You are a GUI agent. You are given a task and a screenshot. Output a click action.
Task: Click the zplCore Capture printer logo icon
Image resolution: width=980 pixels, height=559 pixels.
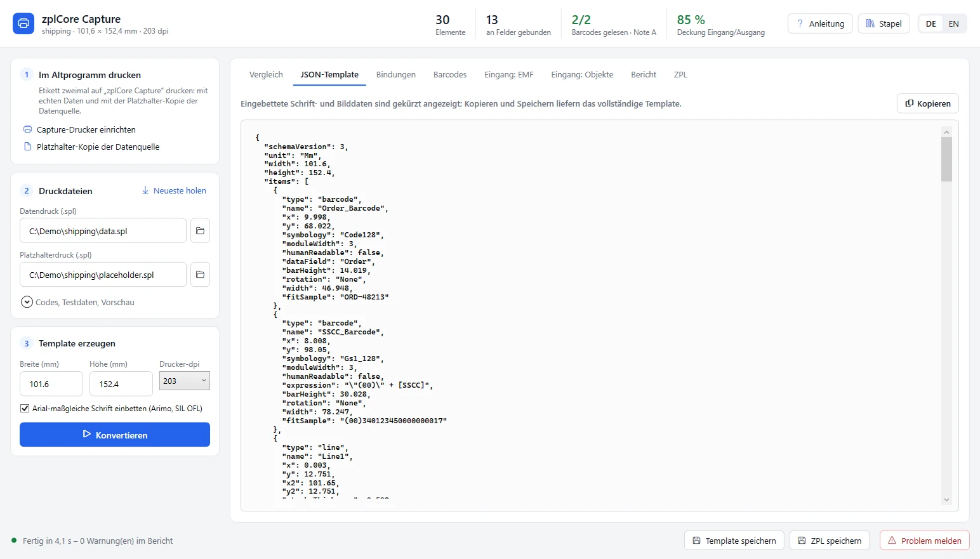[x=23, y=23]
